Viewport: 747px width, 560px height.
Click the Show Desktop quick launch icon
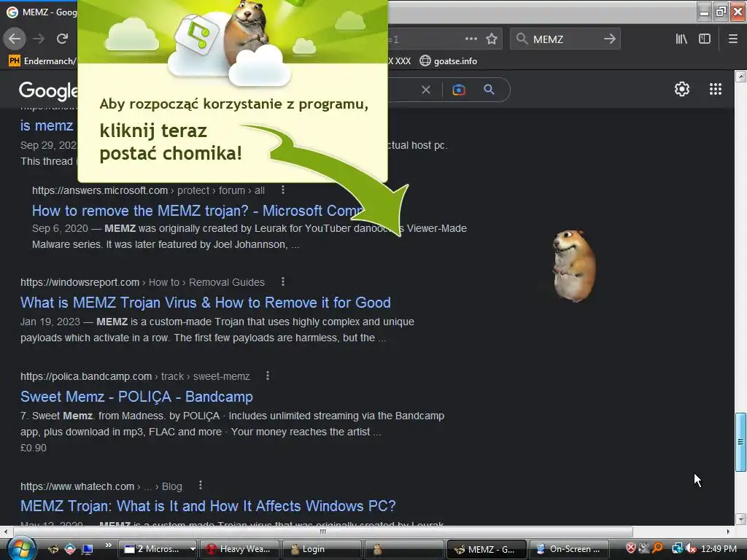(87, 549)
